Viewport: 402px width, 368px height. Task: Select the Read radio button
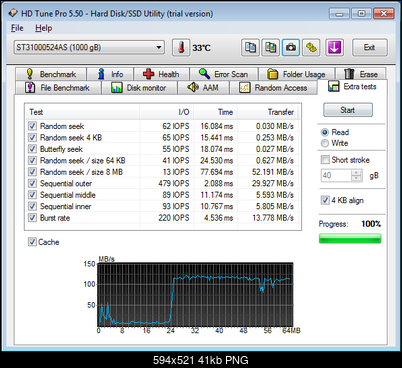[325, 132]
